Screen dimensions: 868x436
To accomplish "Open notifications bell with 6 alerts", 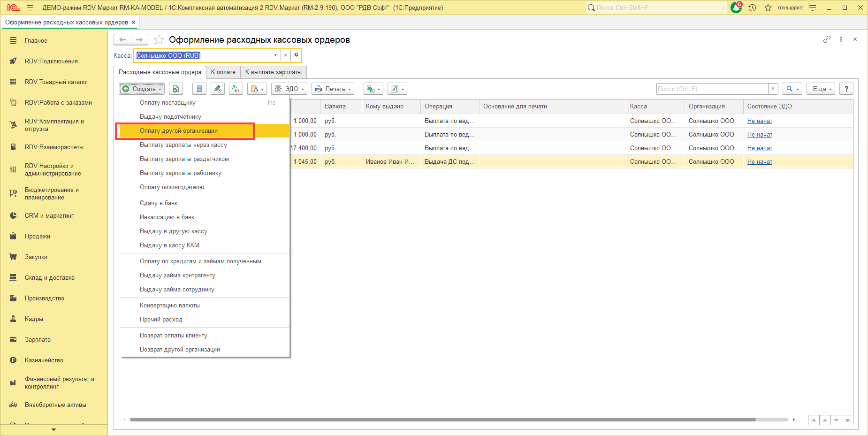I will pyautogui.click(x=736, y=8).
